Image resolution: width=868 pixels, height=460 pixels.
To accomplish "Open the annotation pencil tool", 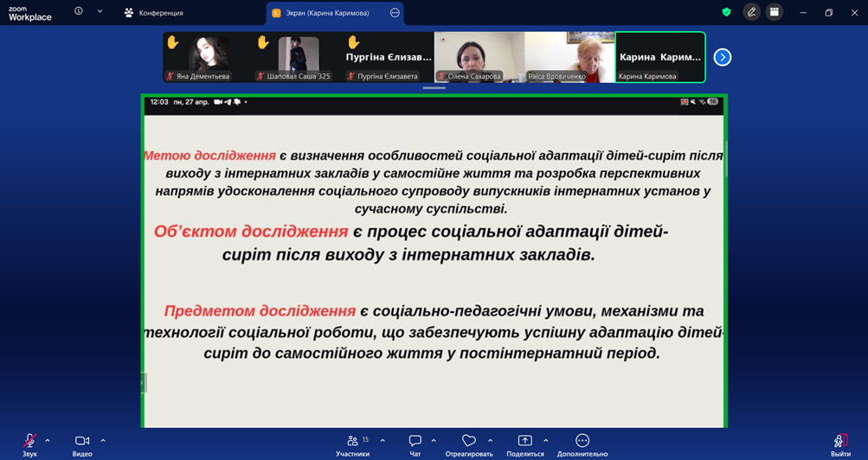I will [x=751, y=12].
